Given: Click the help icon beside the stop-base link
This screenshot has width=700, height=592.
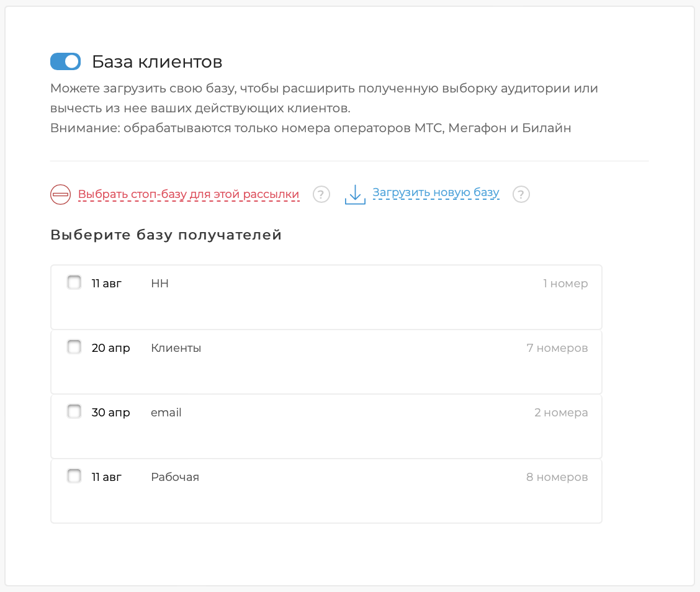Looking at the screenshot, I should point(321,194).
